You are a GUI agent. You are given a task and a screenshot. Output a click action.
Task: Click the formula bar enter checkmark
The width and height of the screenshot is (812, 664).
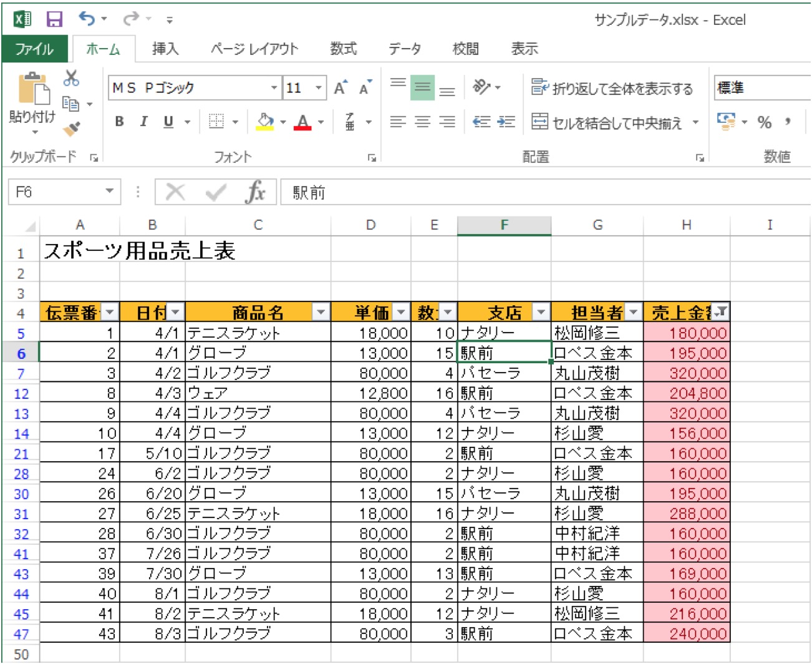(x=216, y=192)
